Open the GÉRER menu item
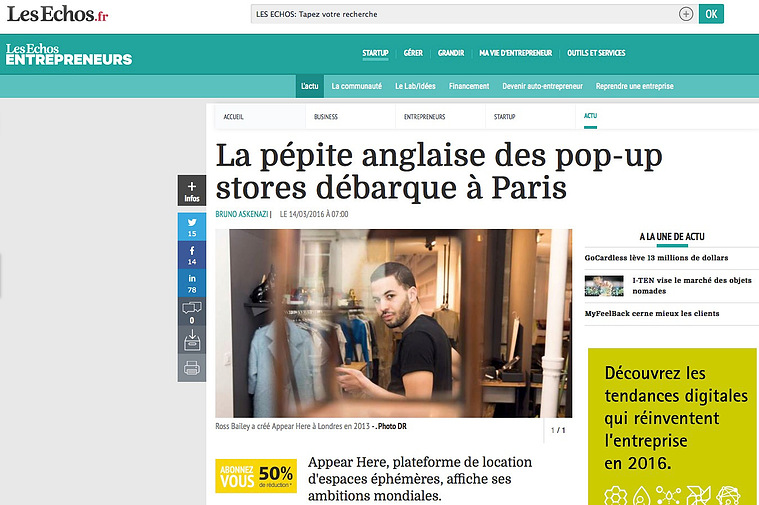Image resolution: width=759 pixels, height=505 pixels. pos(413,53)
